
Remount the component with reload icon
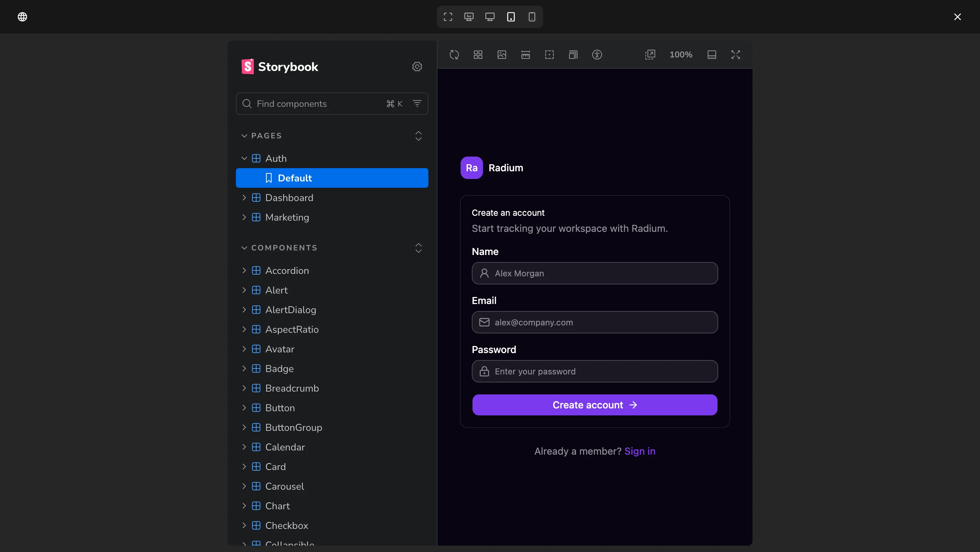click(454, 55)
